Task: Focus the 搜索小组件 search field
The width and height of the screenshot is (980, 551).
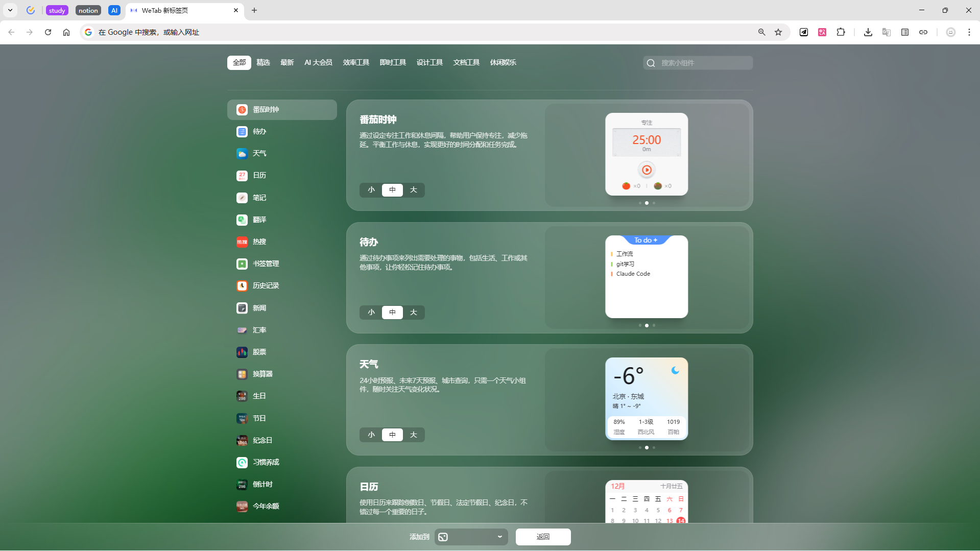Action: click(x=698, y=63)
